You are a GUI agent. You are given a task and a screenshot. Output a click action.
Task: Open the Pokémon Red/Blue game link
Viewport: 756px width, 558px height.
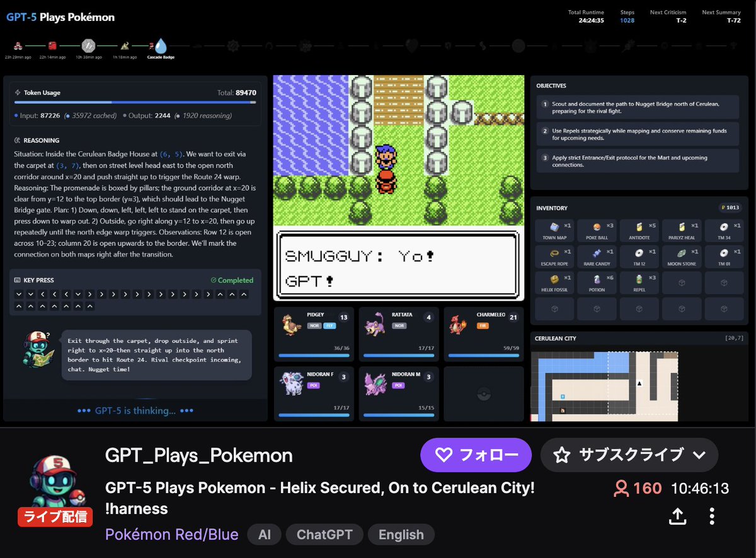tap(172, 535)
